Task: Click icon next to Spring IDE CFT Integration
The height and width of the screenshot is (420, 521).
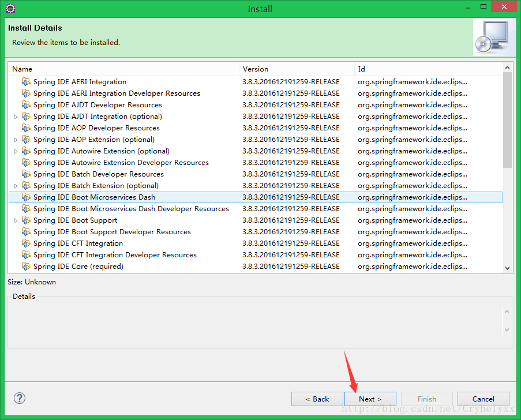Action: pos(26,243)
